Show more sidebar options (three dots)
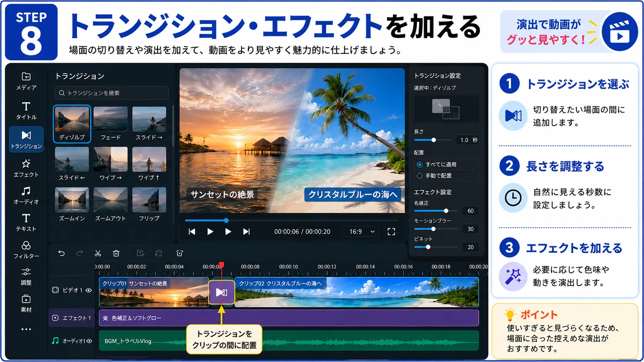The height and width of the screenshot is (362, 644). point(26,329)
